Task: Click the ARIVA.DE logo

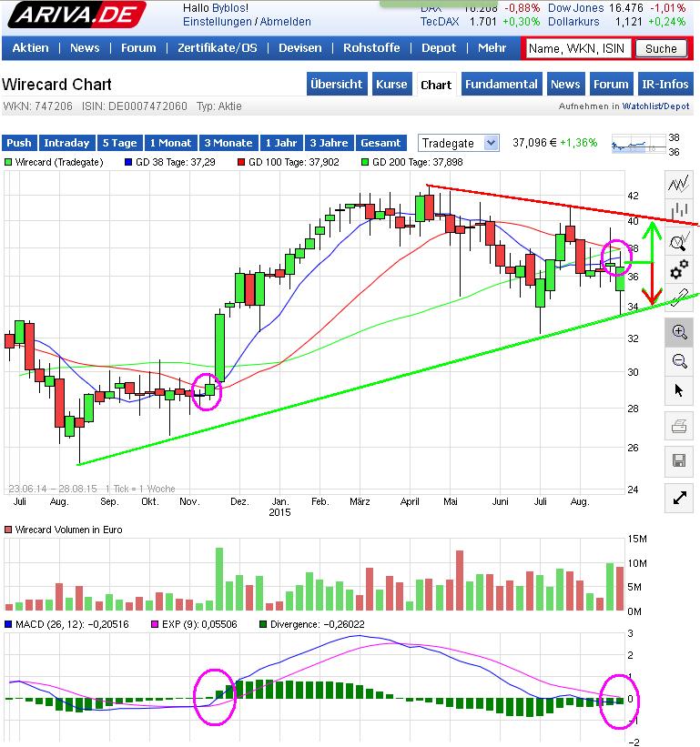Action: pyautogui.click(x=76, y=15)
